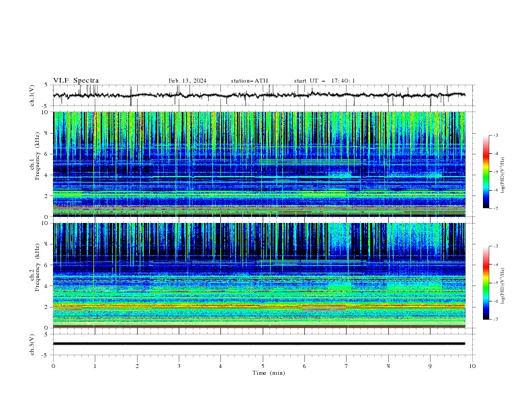The width and height of the screenshot is (532, 411).
Task: Click the "-3" tick on ch.1 color bar
Action: (x=496, y=135)
